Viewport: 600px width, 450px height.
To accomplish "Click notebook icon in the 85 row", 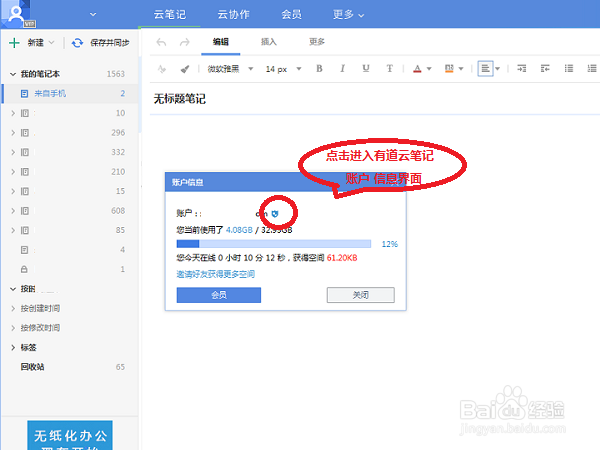I will point(24,230).
